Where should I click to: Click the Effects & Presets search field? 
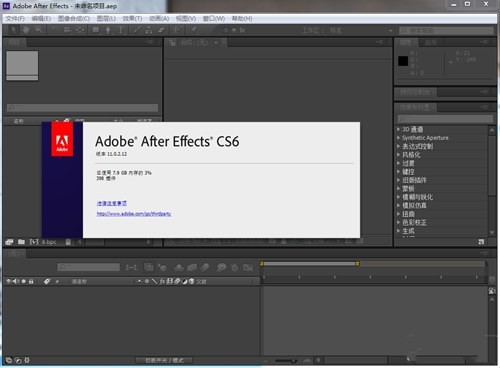[x=445, y=118]
